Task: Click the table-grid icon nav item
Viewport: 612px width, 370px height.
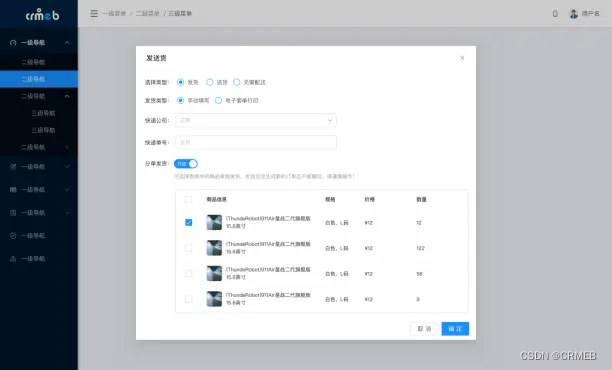Action: (x=13, y=190)
